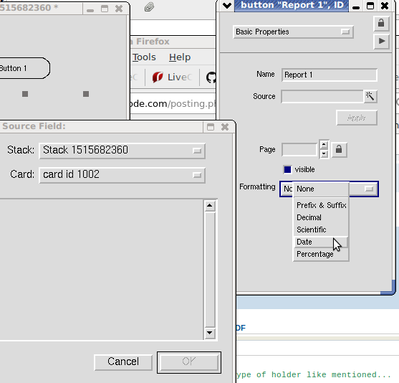399x383 pixels.
Task: Click the lock icon in property inspector
Action: click(381, 23)
